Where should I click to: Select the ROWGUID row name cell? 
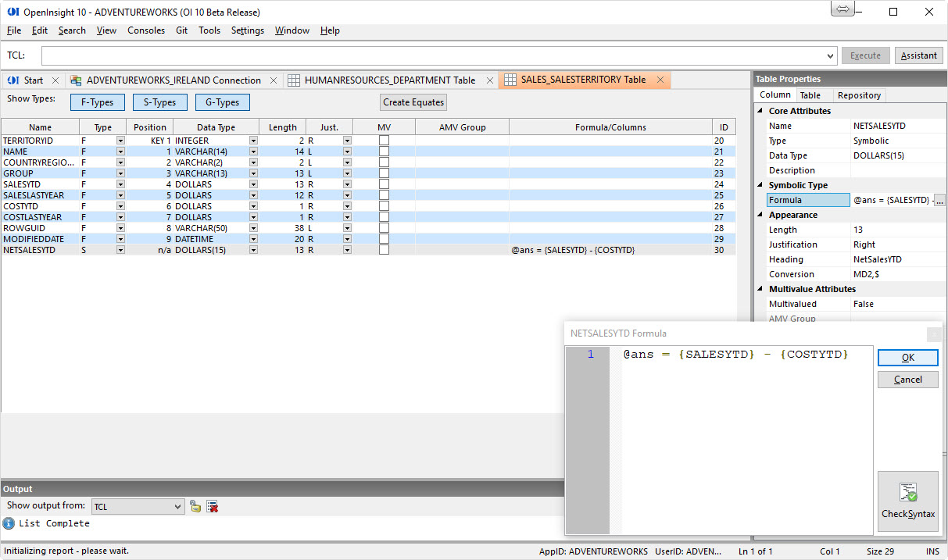pos(40,228)
